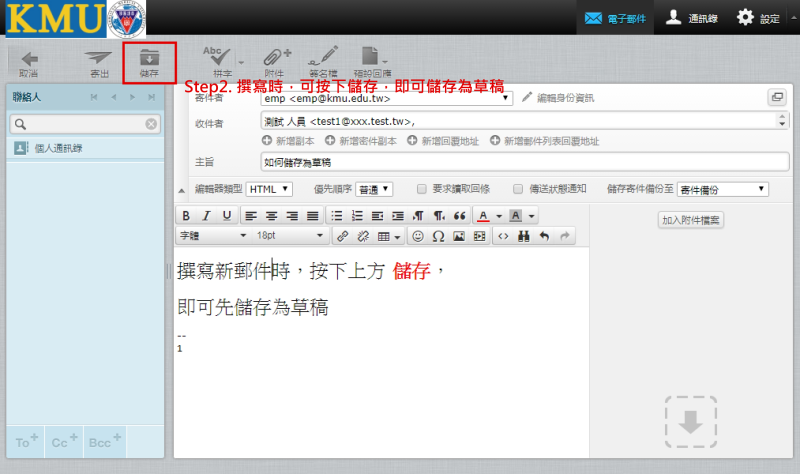Enable the 傳送狀態通知 delivery status checkbox
The image size is (800, 474).
point(518,189)
